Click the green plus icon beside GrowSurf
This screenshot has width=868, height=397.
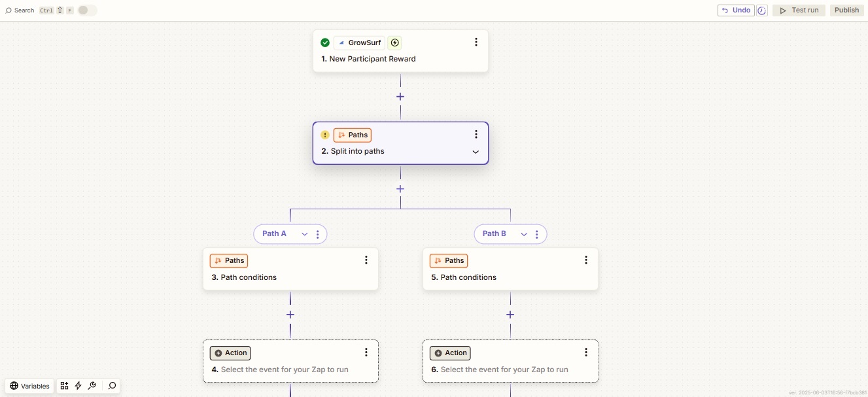(394, 43)
